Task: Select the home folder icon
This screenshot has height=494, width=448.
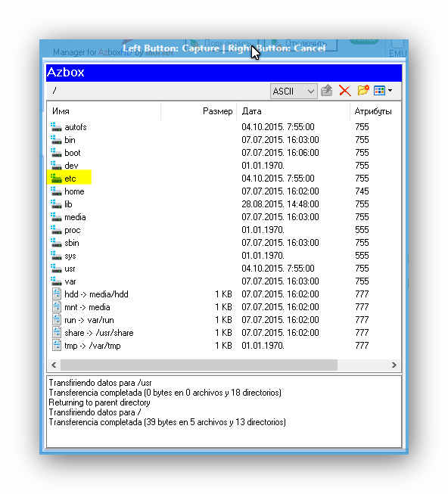Action: tap(56, 191)
